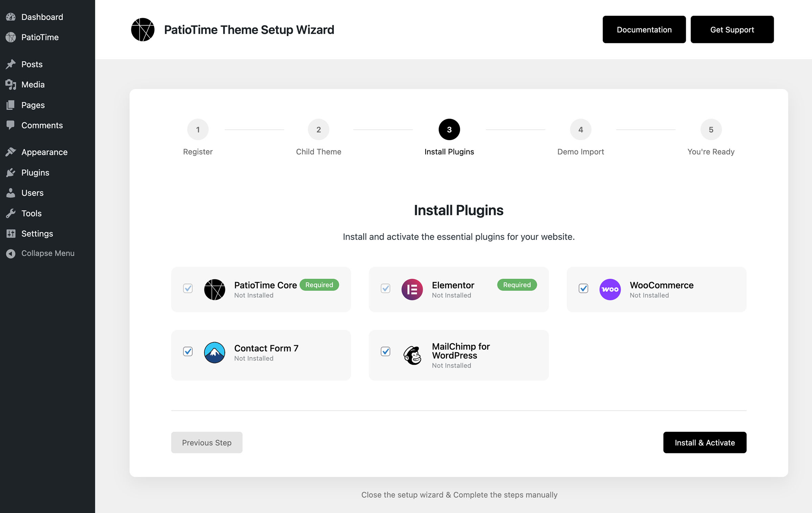
Task: Click the Contact Form 7 mountain icon
Action: (x=215, y=352)
